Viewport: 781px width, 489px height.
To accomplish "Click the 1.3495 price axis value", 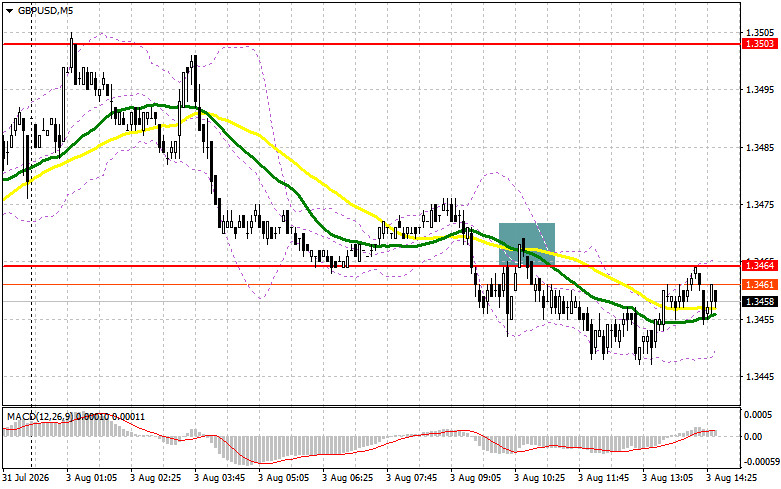I will pos(761,90).
